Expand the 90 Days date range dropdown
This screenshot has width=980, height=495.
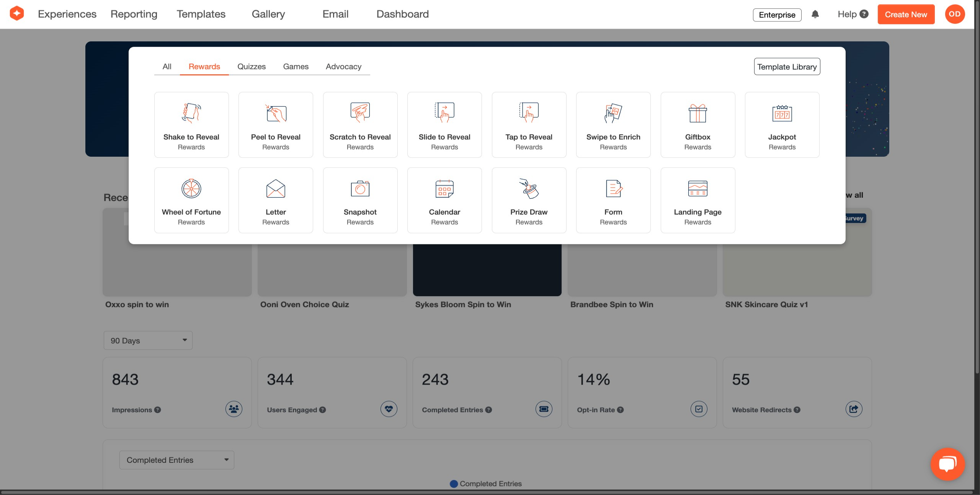click(x=148, y=340)
